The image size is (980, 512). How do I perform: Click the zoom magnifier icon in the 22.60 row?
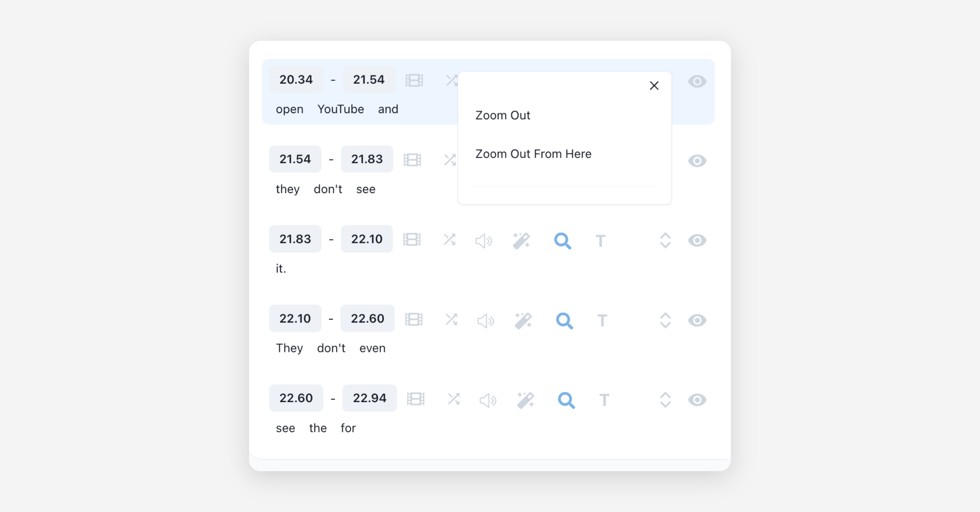(566, 400)
